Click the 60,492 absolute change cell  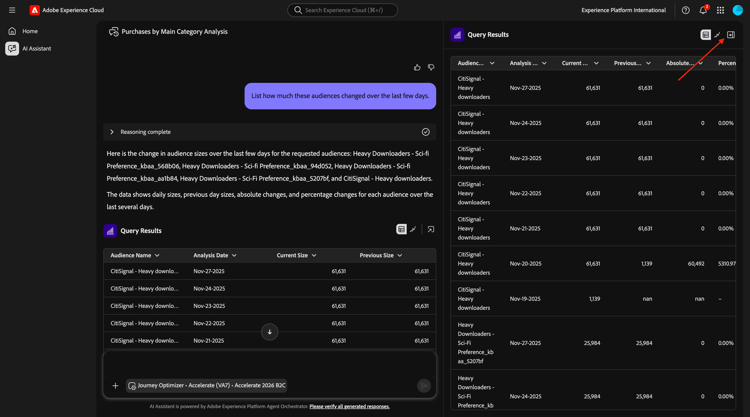695,263
